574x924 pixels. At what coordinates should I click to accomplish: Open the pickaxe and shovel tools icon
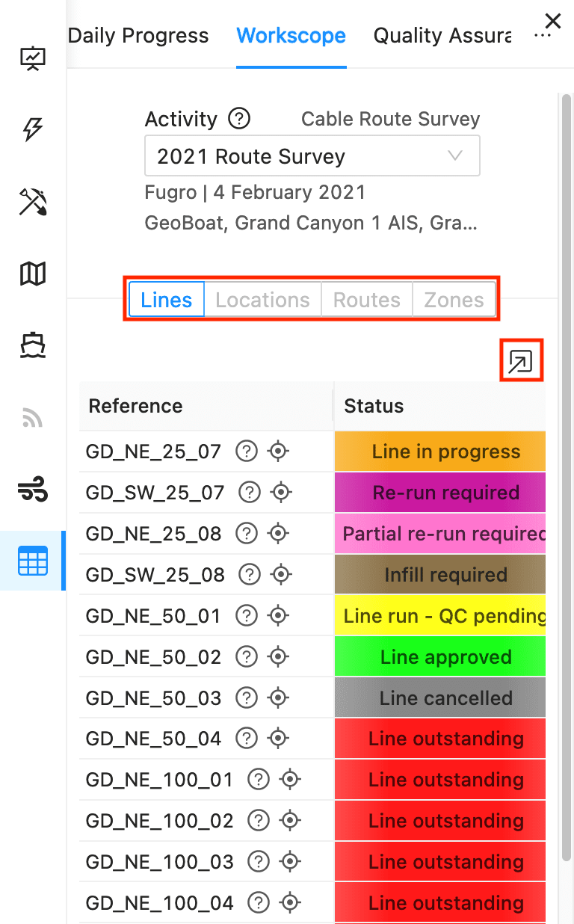tap(33, 203)
